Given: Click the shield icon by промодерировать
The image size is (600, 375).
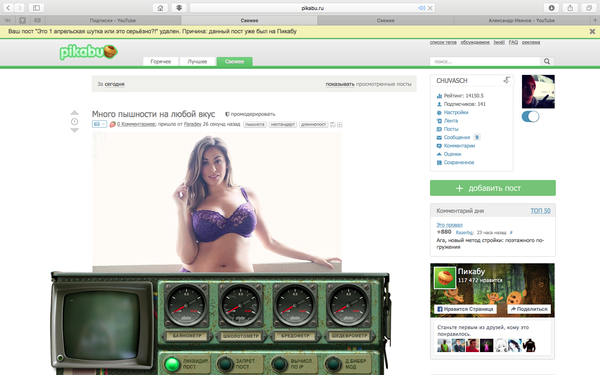Looking at the screenshot, I should pos(227,114).
